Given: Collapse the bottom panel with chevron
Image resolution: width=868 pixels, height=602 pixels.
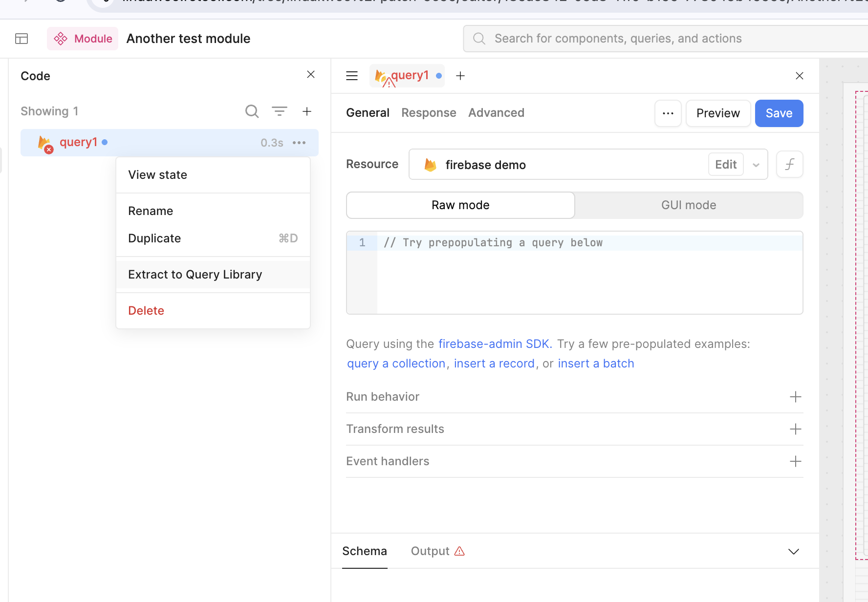Looking at the screenshot, I should pyautogui.click(x=794, y=552).
